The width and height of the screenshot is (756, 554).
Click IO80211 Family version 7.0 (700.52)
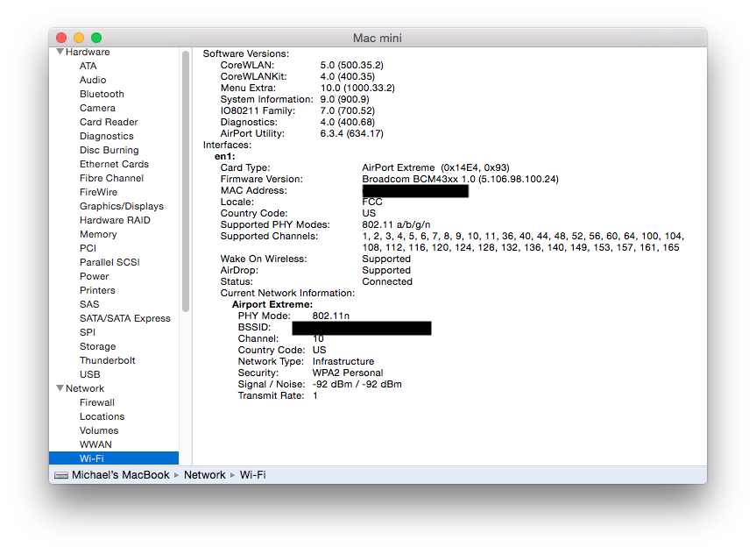347,111
